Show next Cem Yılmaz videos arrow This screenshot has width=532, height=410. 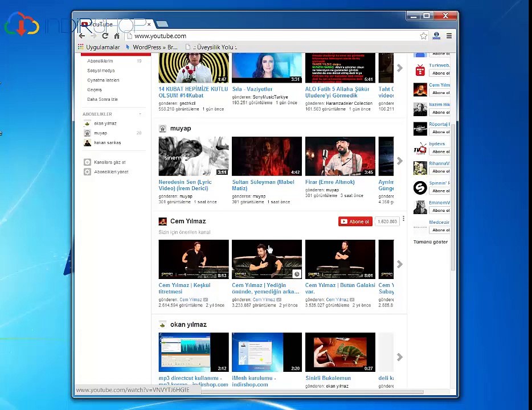pos(400,264)
